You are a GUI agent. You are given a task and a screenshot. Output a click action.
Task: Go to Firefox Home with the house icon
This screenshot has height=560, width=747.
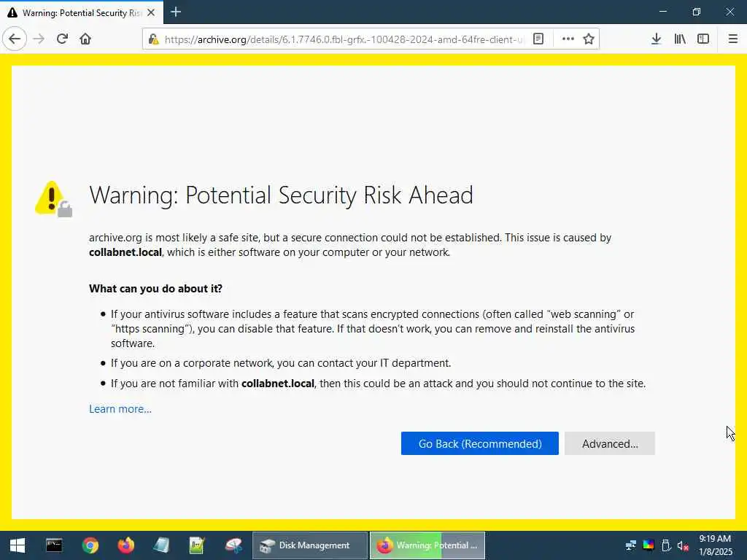(x=85, y=39)
